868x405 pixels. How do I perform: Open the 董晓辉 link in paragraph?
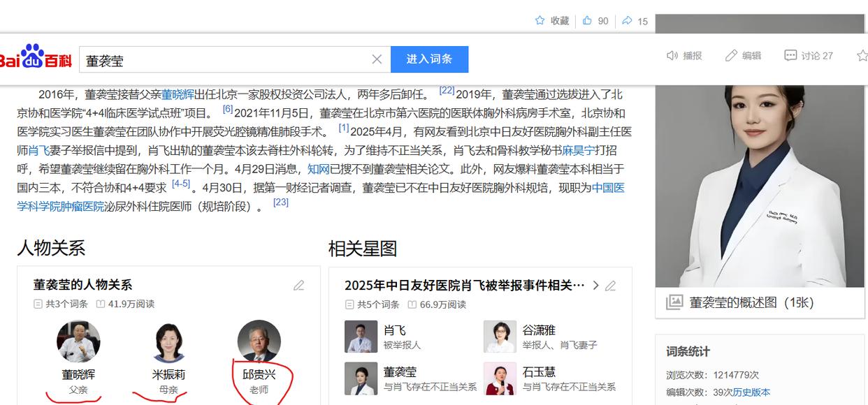tap(178, 94)
